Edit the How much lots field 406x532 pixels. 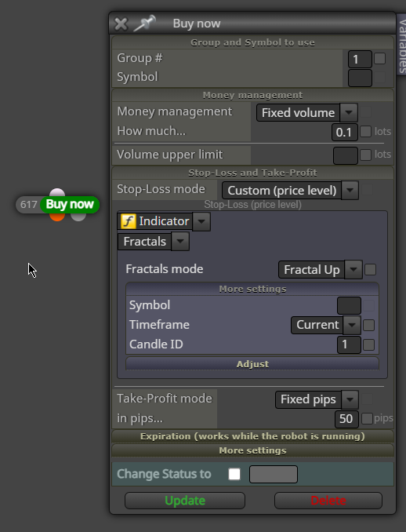[345, 132]
